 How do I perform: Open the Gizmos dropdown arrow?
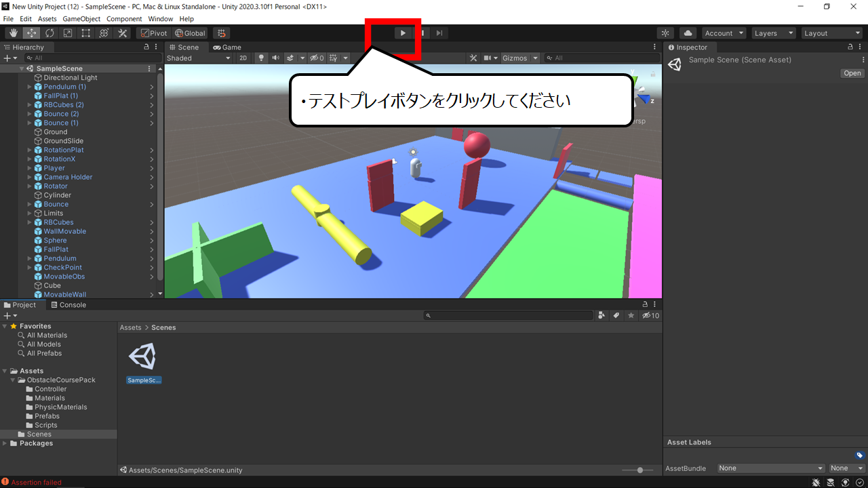pyautogui.click(x=536, y=58)
